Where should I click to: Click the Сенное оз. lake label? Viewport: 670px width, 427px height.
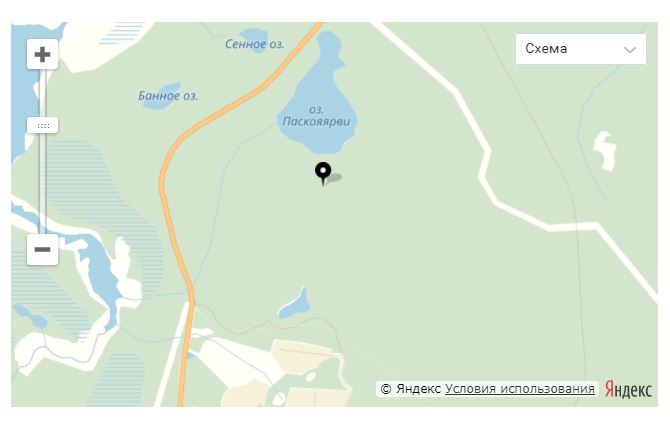(255, 44)
